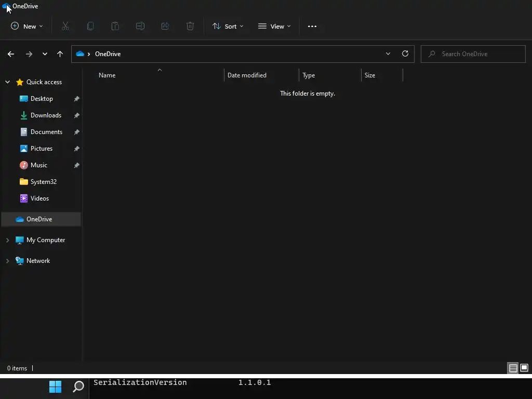
Task: Sort by the Name column header
Action: point(107,75)
